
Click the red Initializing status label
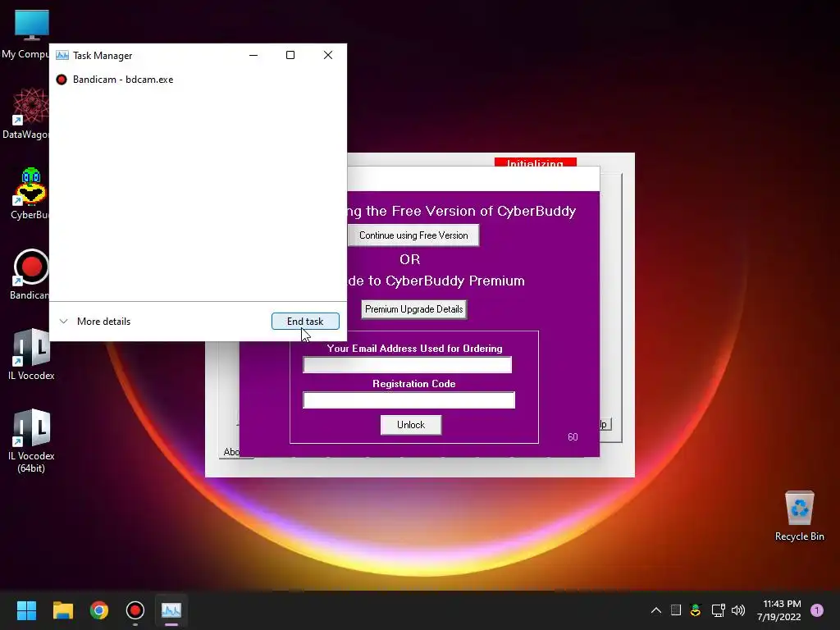tap(535, 162)
